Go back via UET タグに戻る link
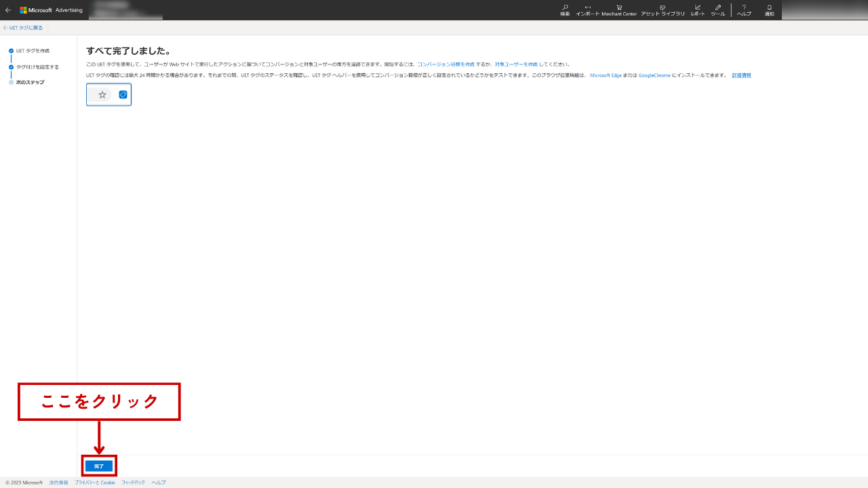 [x=23, y=28]
